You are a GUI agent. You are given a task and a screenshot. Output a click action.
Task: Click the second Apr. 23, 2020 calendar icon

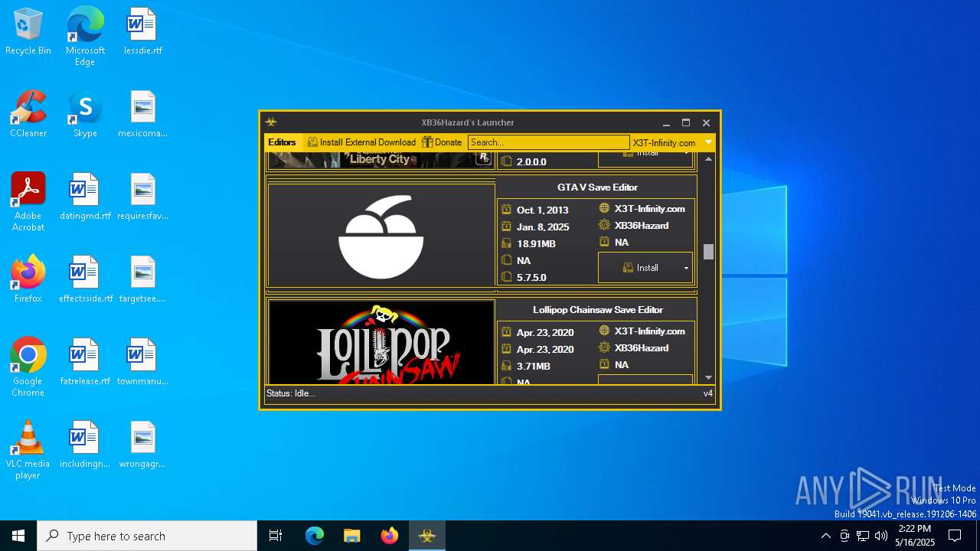coord(506,349)
